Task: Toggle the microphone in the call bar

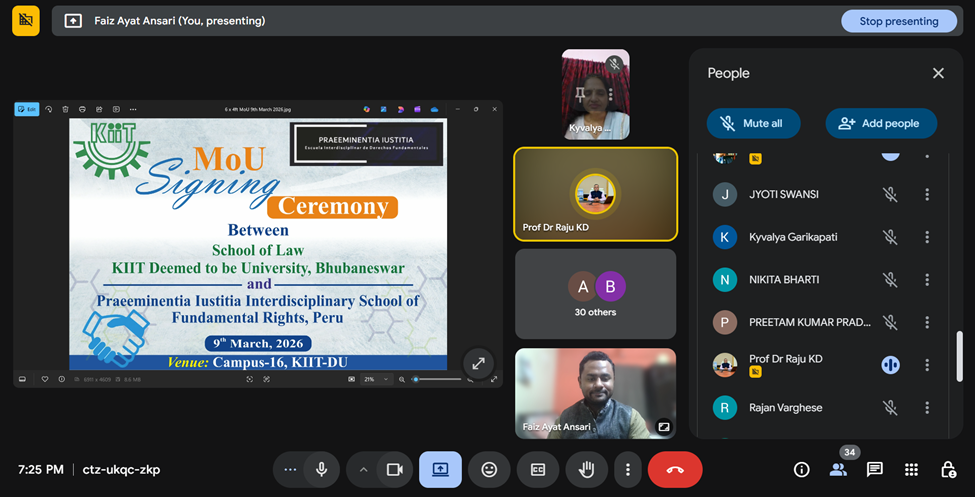Action: (x=321, y=470)
